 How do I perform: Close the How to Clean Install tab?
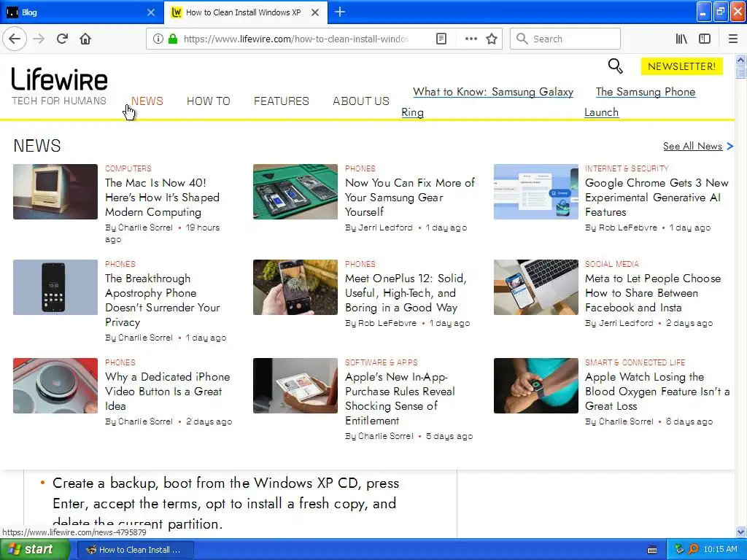click(x=315, y=12)
